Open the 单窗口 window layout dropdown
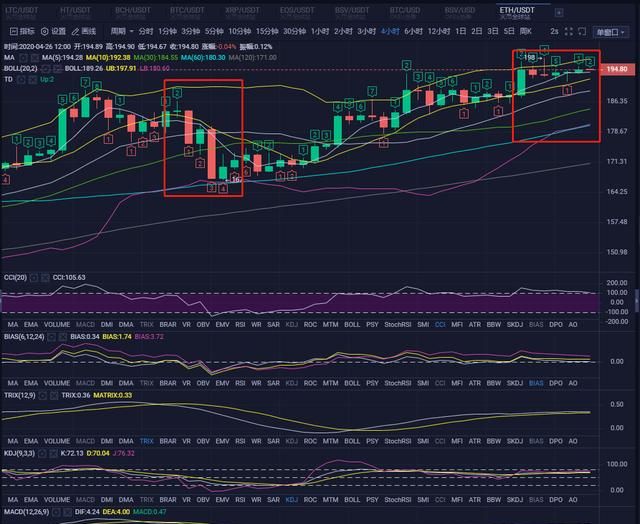 610,32
